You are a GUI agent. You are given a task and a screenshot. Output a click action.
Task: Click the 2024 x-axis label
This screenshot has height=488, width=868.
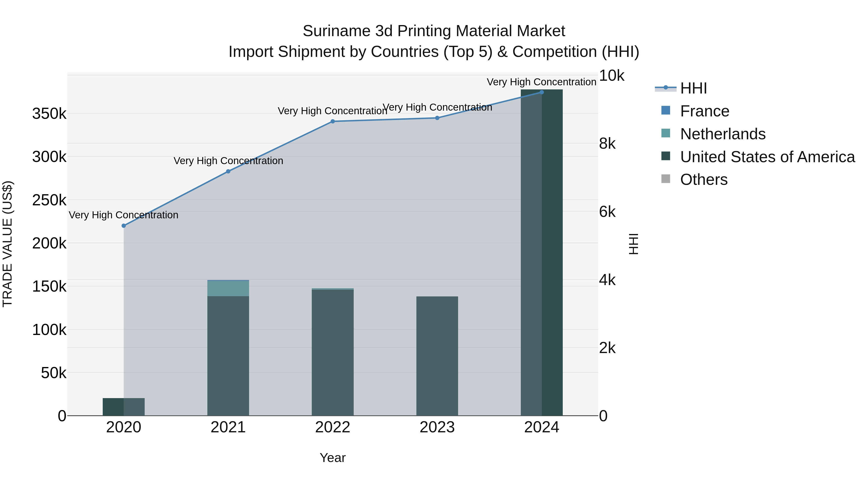pos(542,427)
